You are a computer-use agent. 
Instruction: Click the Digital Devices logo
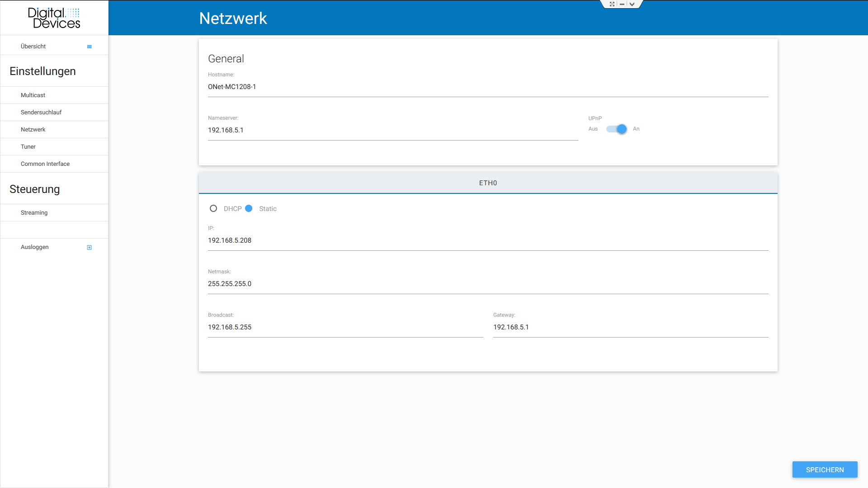pyautogui.click(x=54, y=18)
